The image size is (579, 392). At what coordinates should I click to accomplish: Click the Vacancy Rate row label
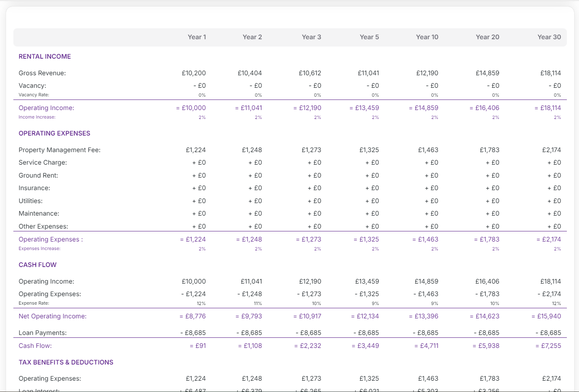pyautogui.click(x=34, y=95)
